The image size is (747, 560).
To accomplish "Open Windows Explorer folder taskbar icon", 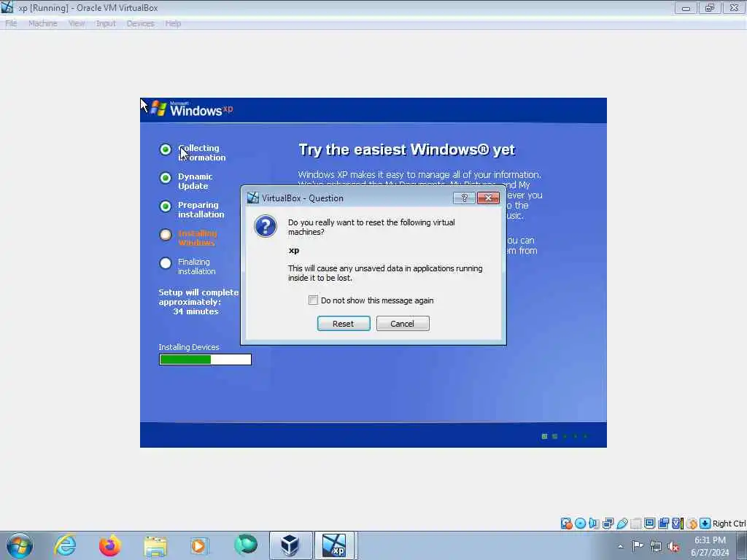I will [x=155, y=546].
